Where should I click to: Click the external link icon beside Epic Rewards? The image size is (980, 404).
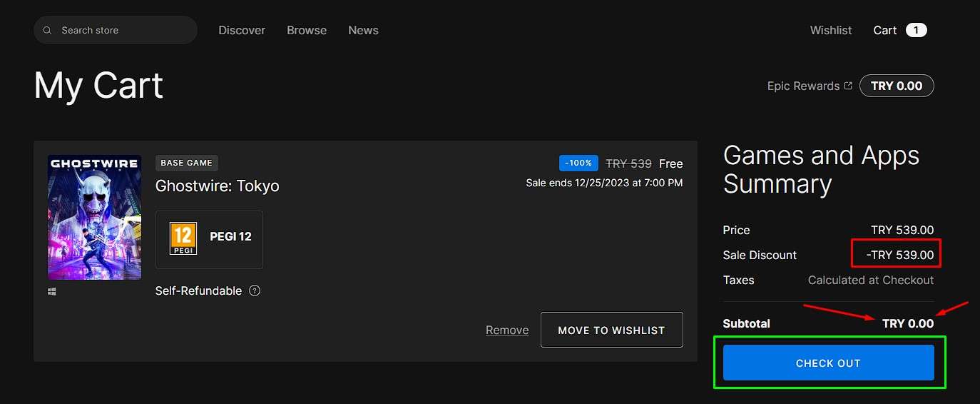(x=848, y=86)
